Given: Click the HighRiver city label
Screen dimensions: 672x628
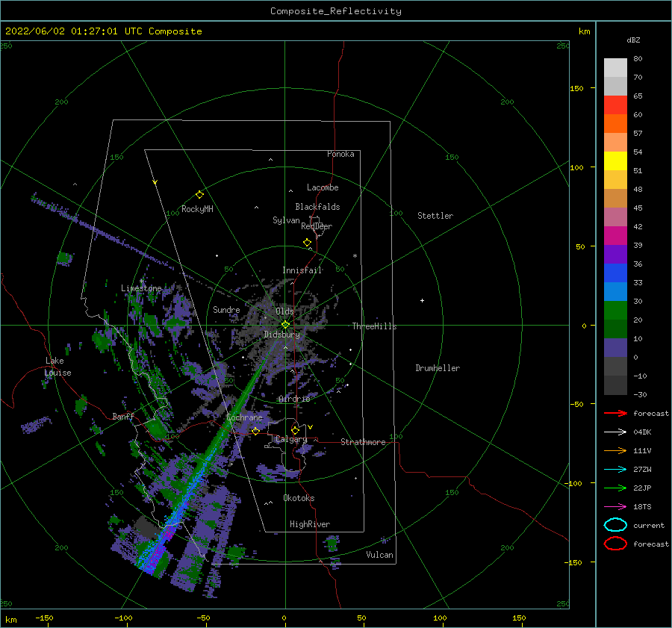Looking at the screenshot, I should point(310,524).
